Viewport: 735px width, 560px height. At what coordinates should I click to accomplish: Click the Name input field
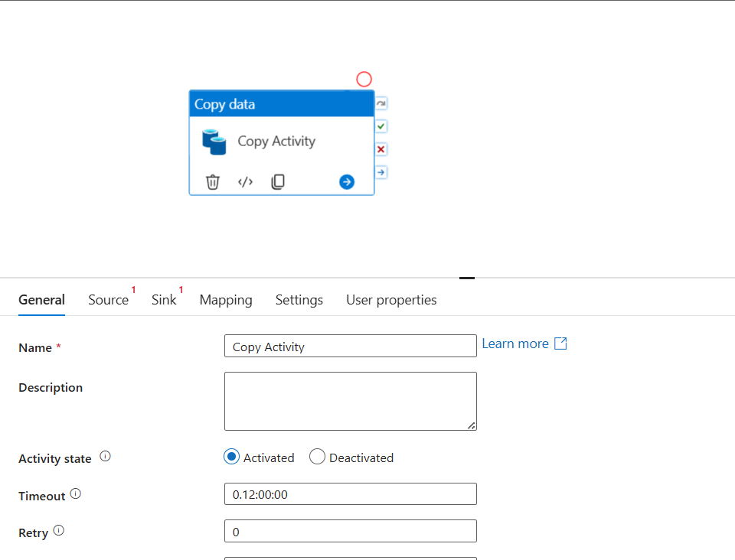point(351,346)
